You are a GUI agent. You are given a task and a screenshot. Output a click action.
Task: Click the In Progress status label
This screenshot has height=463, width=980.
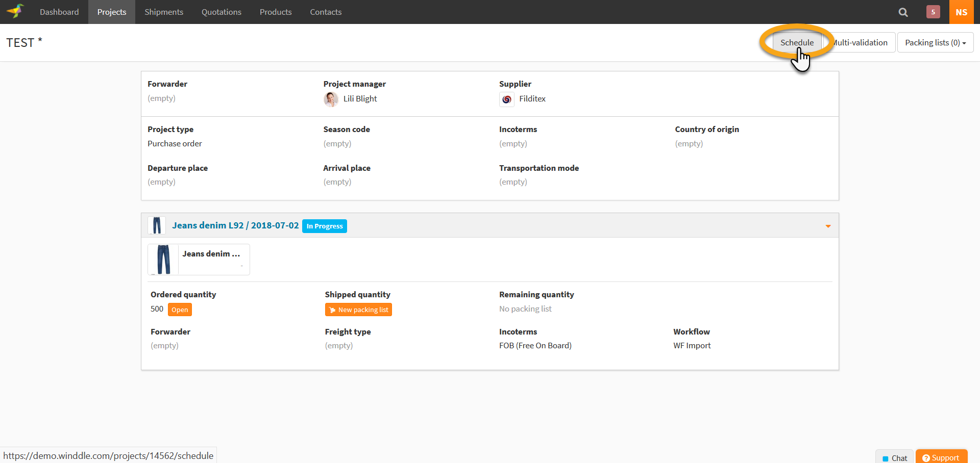coord(324,226)
